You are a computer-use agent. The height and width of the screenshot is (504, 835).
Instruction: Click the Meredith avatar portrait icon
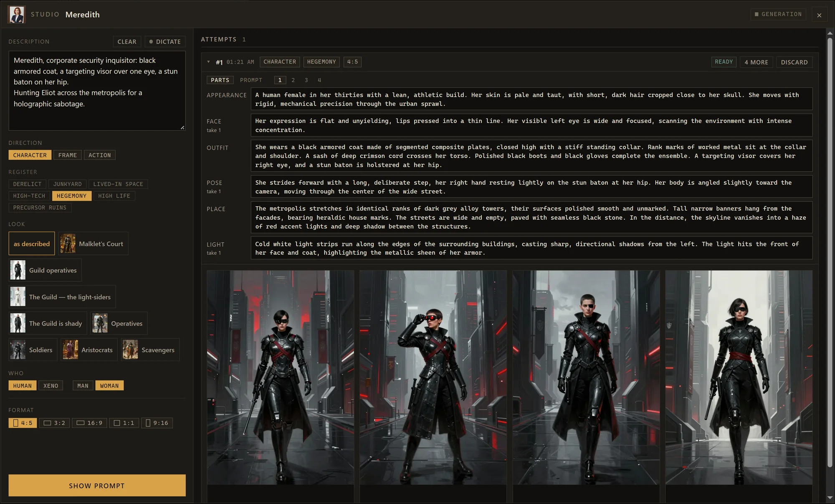pyautogui.click(x=17, y=15)
